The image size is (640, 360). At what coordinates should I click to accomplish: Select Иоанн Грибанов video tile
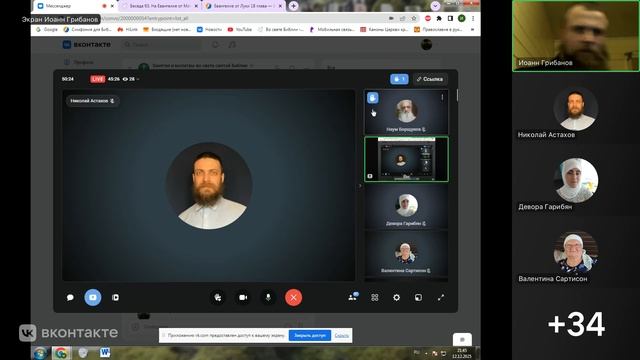[x=576, y=36]
